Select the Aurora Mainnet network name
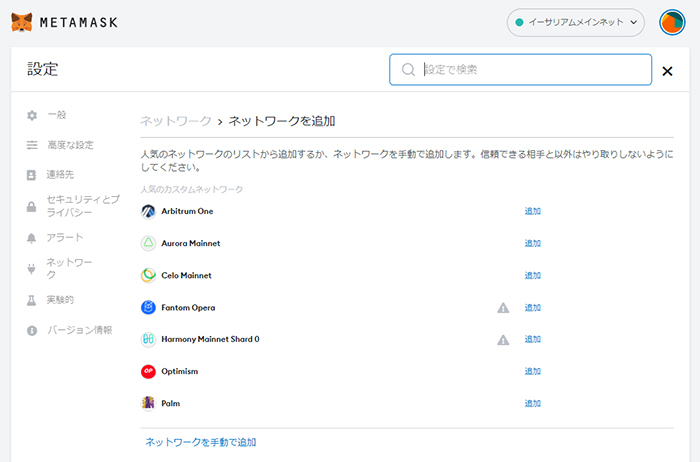 [x=191, y=243]
